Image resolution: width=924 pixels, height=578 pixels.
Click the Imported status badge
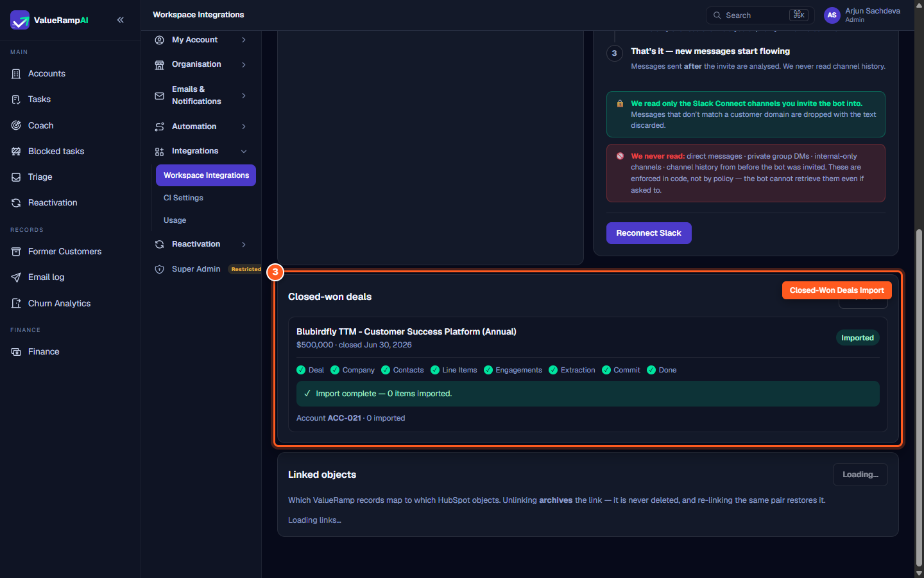857,338
